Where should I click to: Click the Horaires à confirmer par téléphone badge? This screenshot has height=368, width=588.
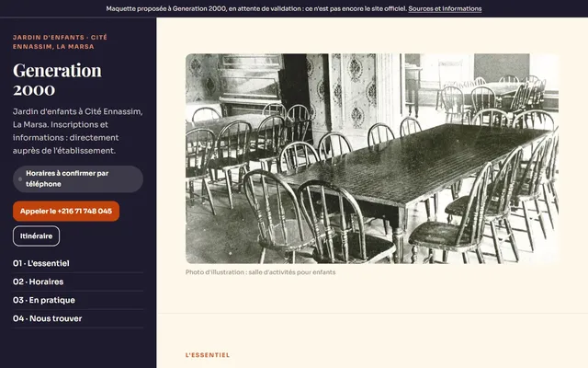(78, 179)
